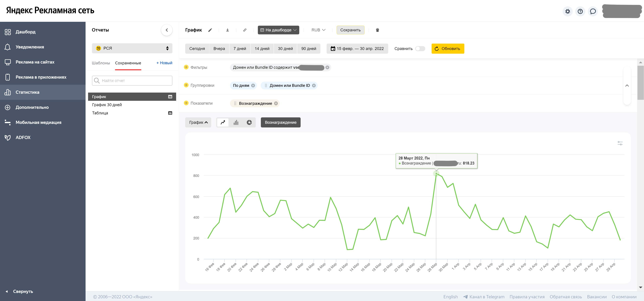Open Реклама на сайтах in the sidebar
The height and width of the screenshot is (301, 644).
(x=35, y=62)
